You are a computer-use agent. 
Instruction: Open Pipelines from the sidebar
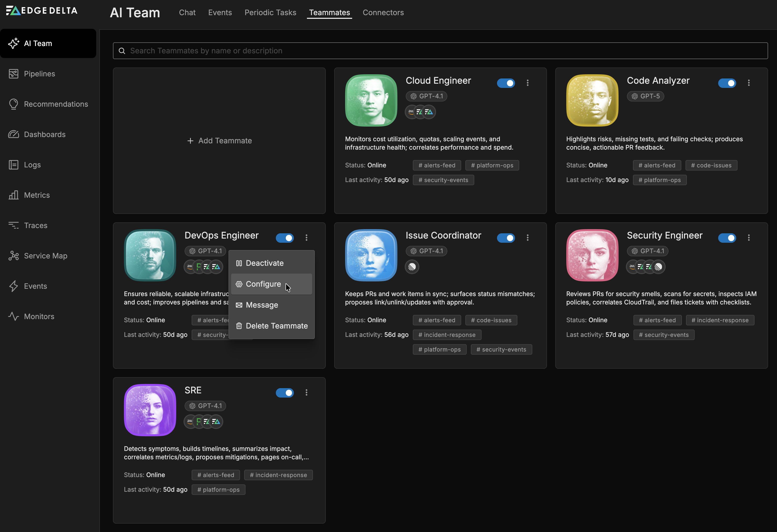(39, 73)
